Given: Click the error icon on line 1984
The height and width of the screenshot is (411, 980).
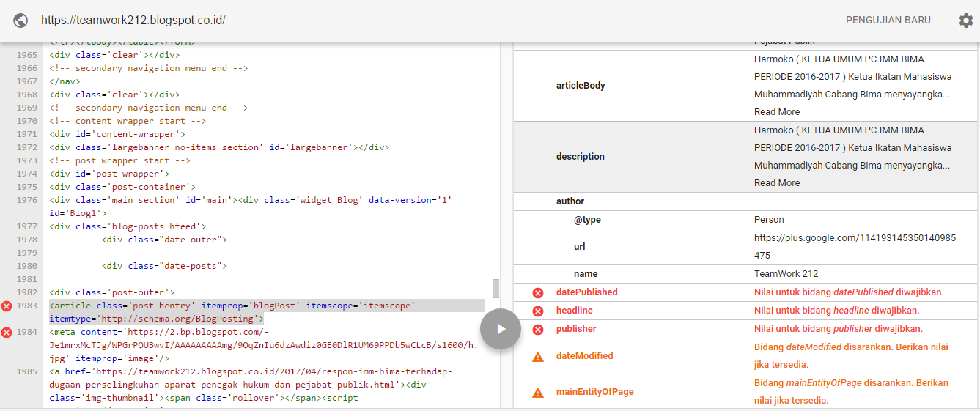Looking at the screenshot, I should tap(7, 333).
